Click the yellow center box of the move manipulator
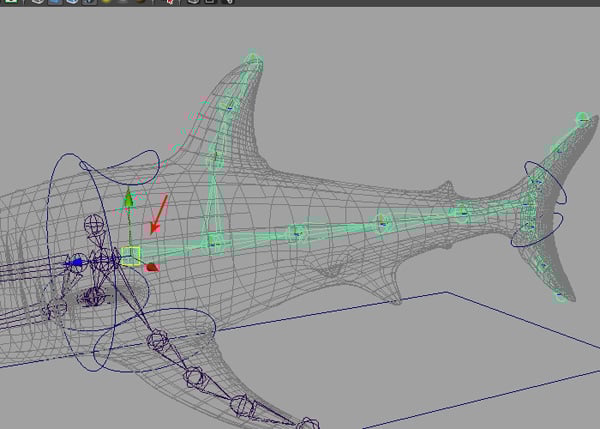The width and height of the screenshot is (600, 429). click(x=131, y=256)
